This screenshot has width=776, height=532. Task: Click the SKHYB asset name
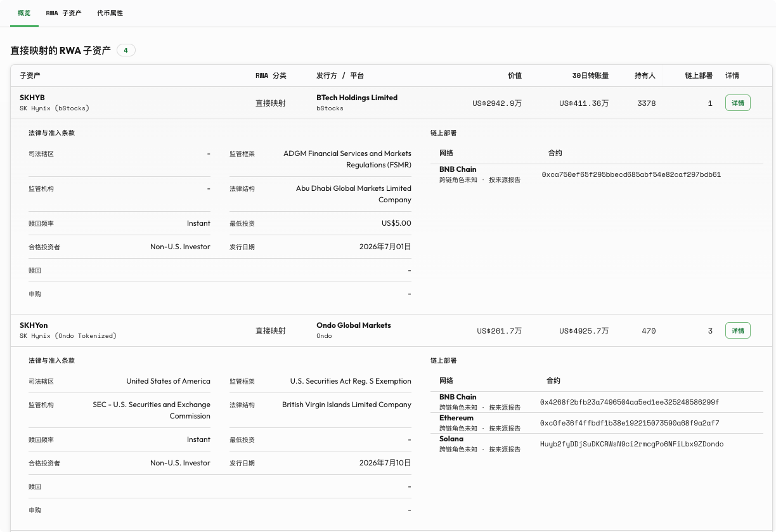pos(32,98)
